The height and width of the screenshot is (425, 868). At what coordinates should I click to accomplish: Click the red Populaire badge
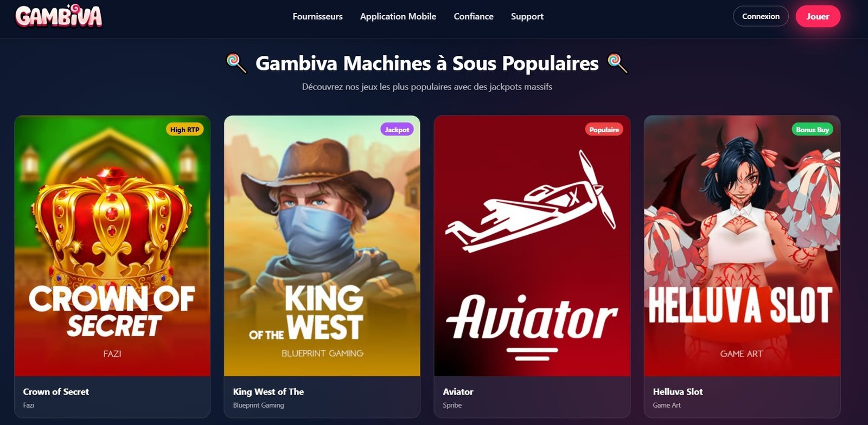604,130
